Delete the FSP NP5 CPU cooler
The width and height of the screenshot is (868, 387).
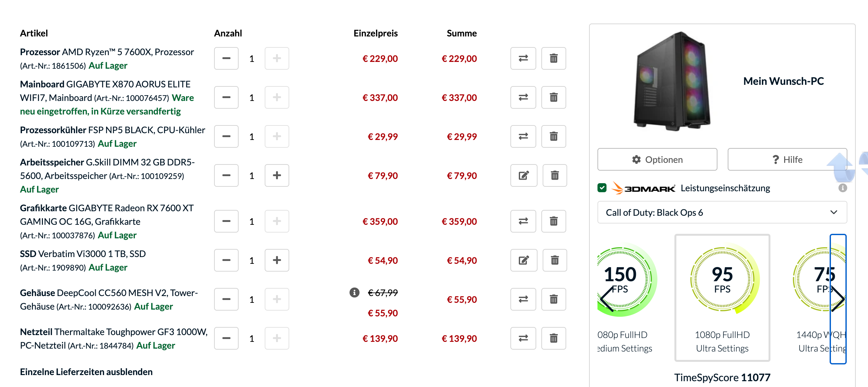click(553, 136)
